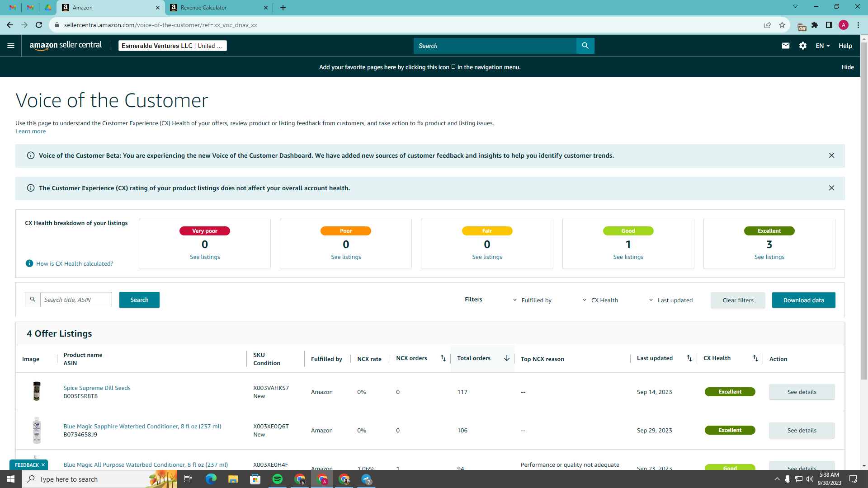This screenshot has width=868, height=488.
Task: Show hidden system tray icons
Action: tap(777, 479)
